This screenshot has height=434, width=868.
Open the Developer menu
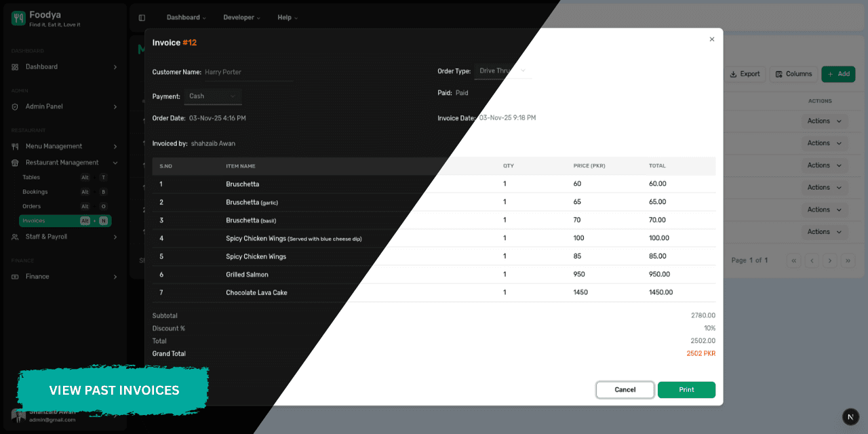click(x=241, y=18)
